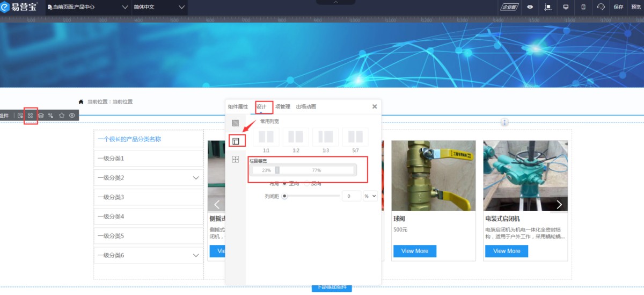644x295 pixels.
Task: Select the 正向 layout radio button
Action: click(x=284, y=184)
